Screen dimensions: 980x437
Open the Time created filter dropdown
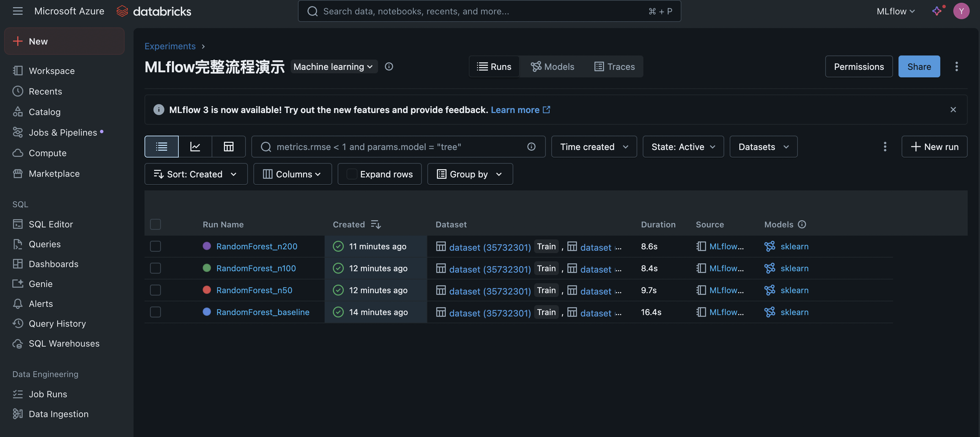594,147
